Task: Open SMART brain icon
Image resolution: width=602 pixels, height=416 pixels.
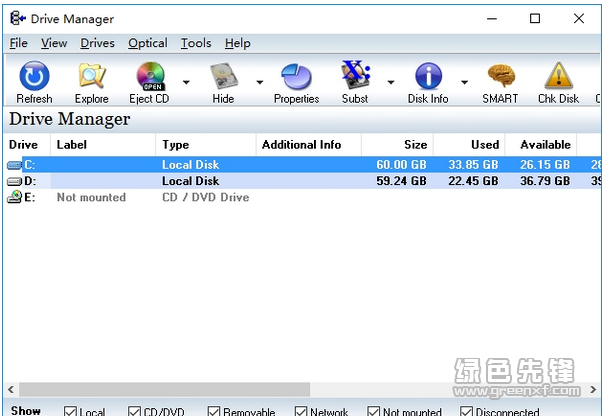Action: click(x=501, y=76)
